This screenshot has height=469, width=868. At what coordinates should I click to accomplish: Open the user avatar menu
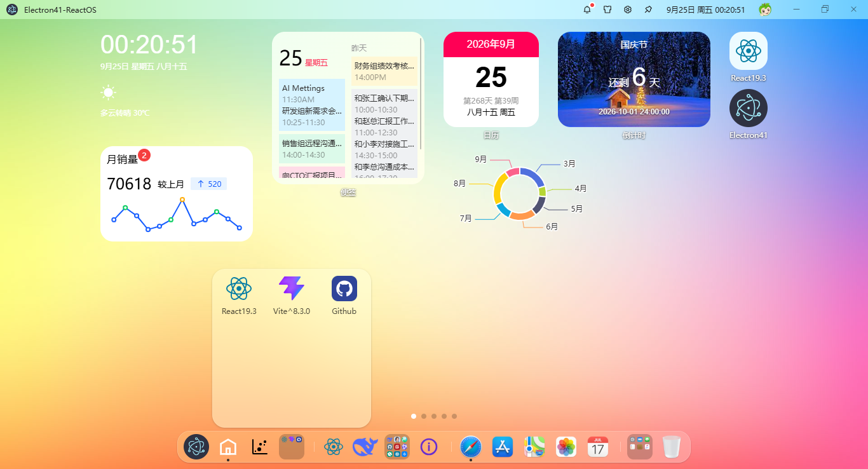click(x=766, y=10)
